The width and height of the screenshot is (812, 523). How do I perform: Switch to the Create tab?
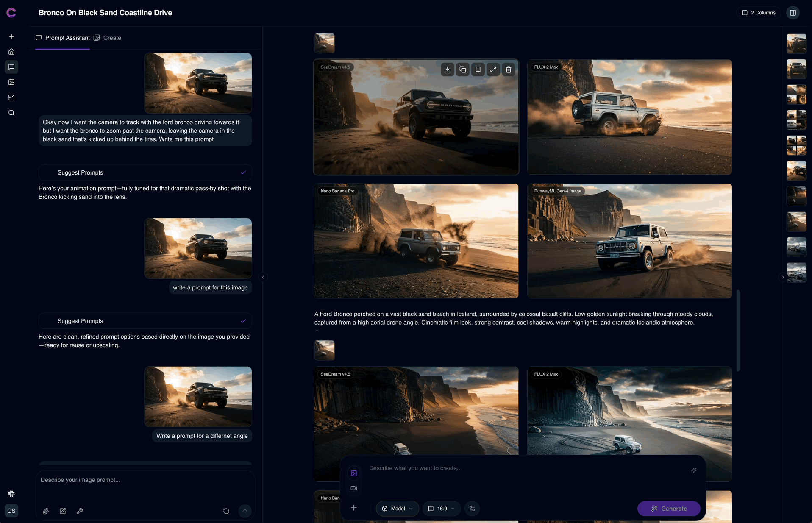(108, 38)
